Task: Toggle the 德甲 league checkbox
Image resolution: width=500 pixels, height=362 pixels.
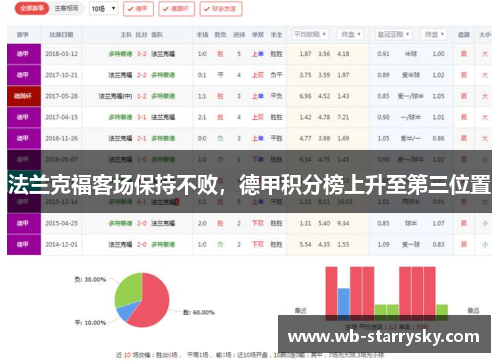Action: (138, 9)
